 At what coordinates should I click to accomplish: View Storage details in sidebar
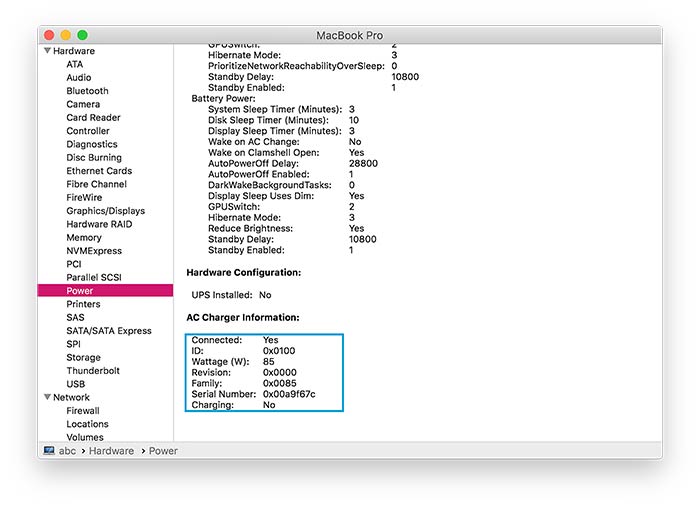83,358
